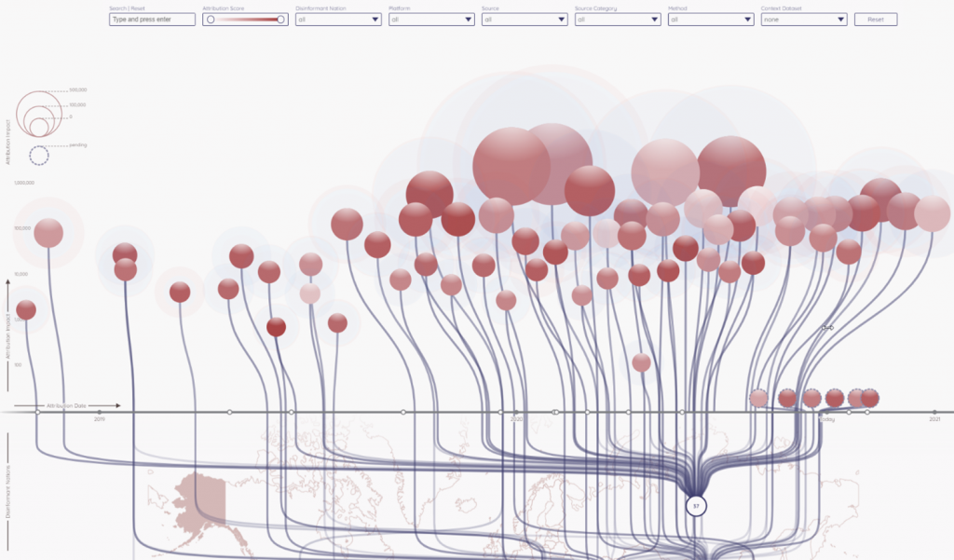Open the Context Dataset dropdown showing 'none'

(804, 20)
